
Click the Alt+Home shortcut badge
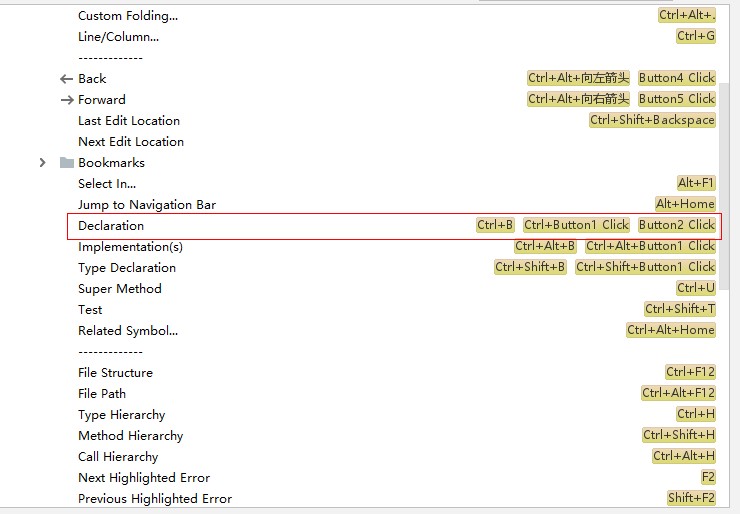pos(685,204)
